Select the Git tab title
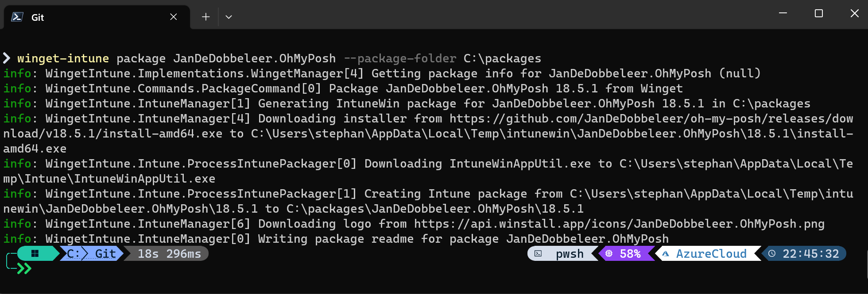This screenshot has width=868, height=294. 38,17
